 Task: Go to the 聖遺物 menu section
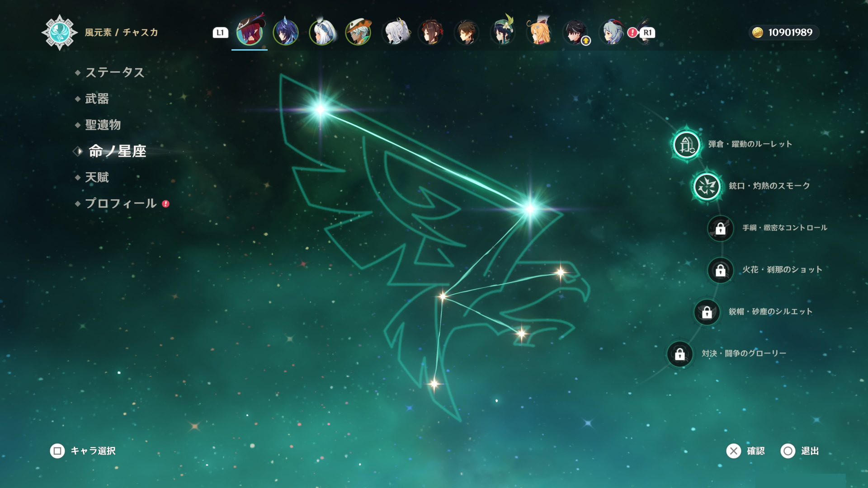tap(103, 125)
